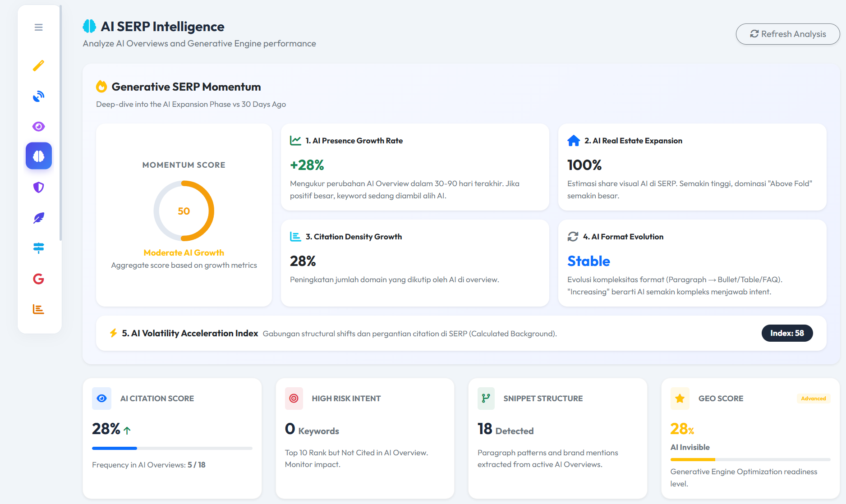Click the flame icon next to Generative SERP Momentum
The width and height of the screenshot is (846, 504).
coord(101,86)
